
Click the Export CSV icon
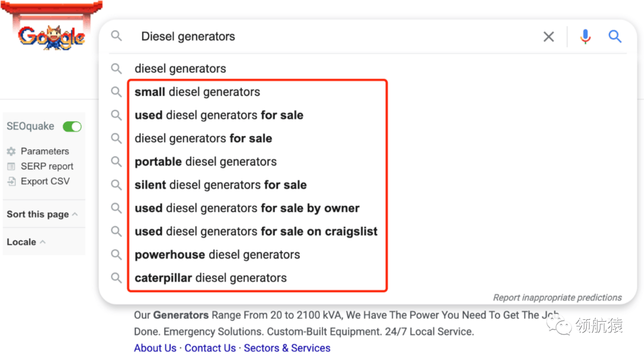11,181
